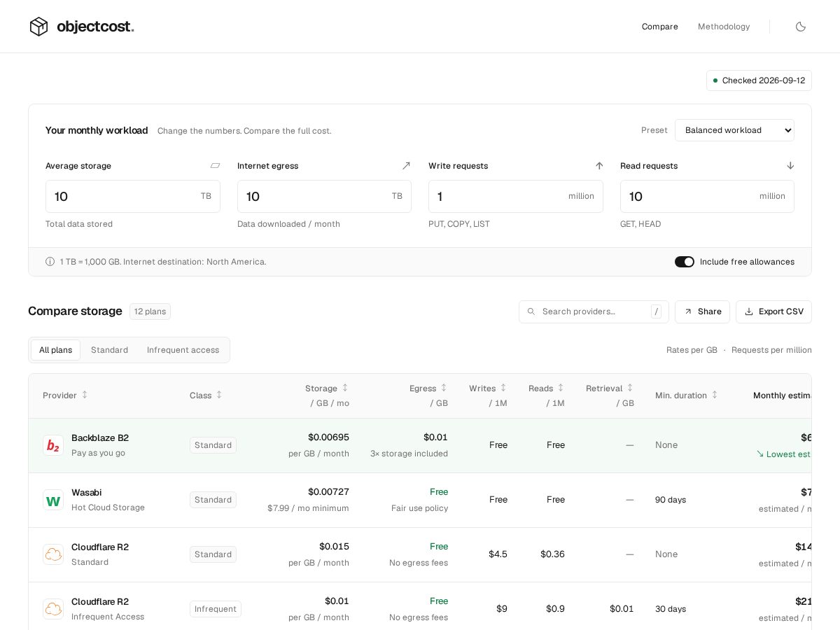Click the Checked 2026-09-12 badge
The image size is (840, 630).
tap(759, 80)
